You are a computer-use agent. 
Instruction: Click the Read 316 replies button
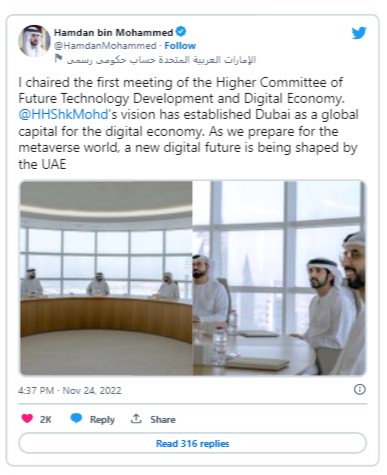(193, 443)
